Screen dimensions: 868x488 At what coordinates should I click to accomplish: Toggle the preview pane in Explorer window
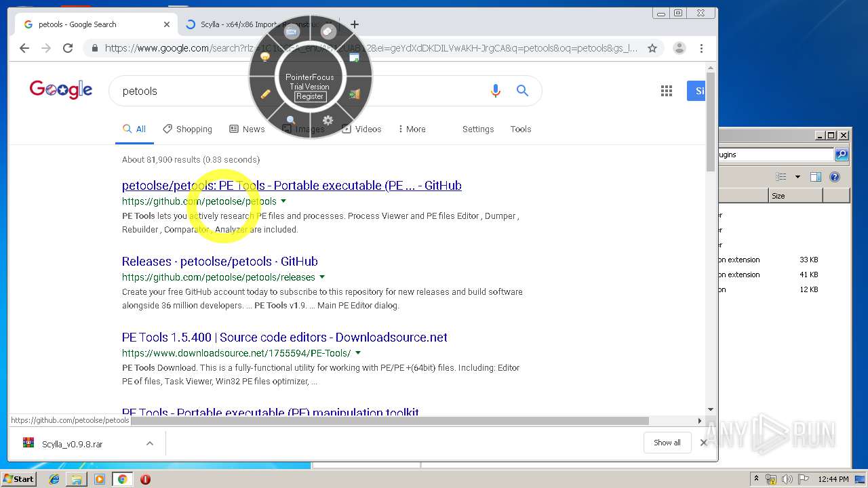816,177
